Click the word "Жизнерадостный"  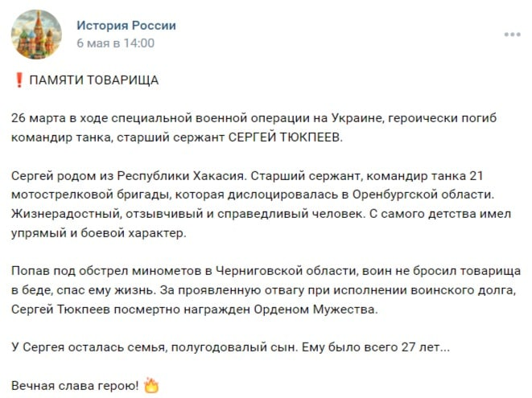pyautogui.click(x=65, y=214)
